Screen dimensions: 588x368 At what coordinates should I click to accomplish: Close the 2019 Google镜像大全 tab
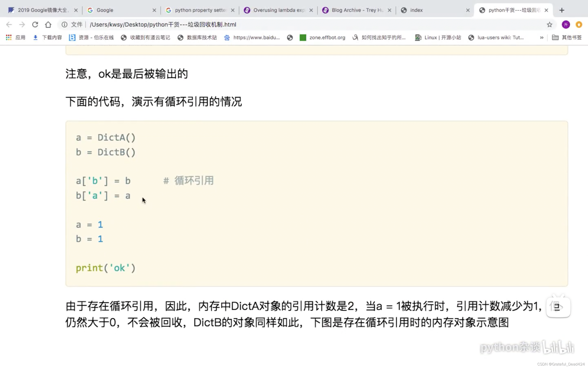point(76,10)
